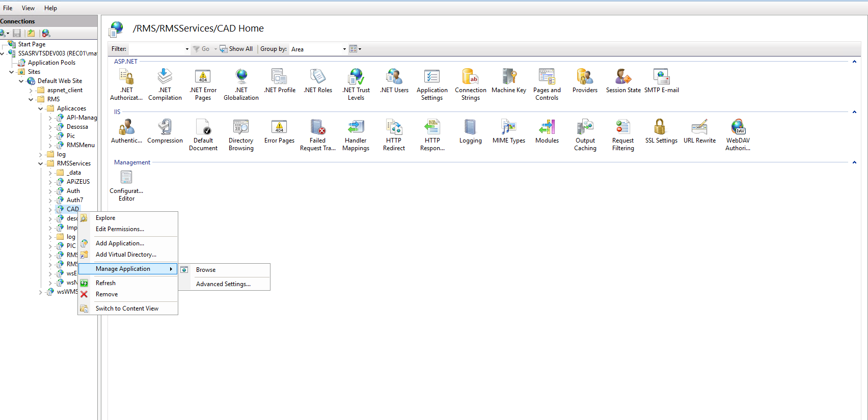Open the Configuration Editor icon
The width and height of the screenshot is (868, 420).
(126, 185)
